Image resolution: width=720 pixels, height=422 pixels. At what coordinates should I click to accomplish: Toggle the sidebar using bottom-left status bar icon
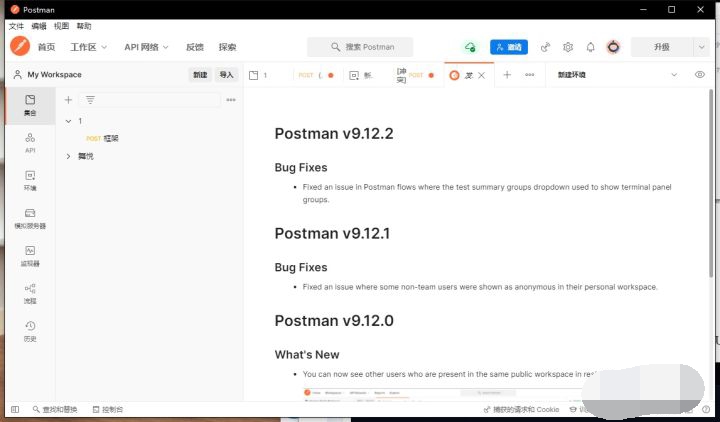15,409
